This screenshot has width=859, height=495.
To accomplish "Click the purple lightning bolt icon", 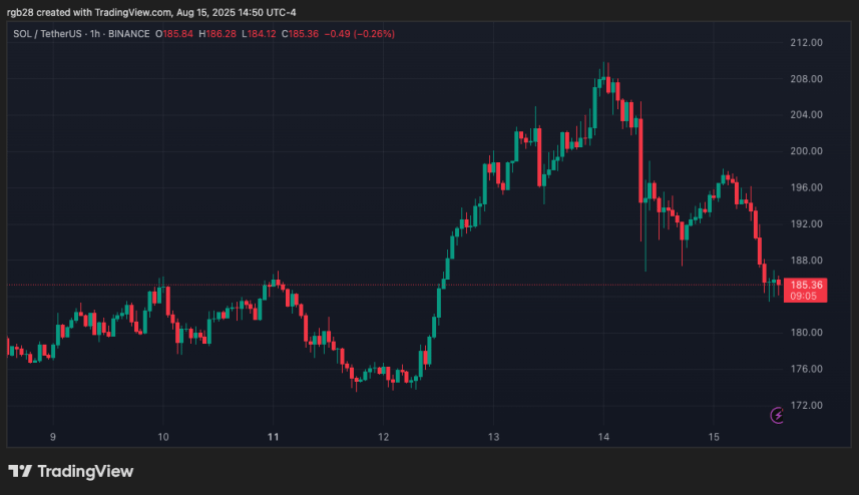I will [x=777, y=414].
